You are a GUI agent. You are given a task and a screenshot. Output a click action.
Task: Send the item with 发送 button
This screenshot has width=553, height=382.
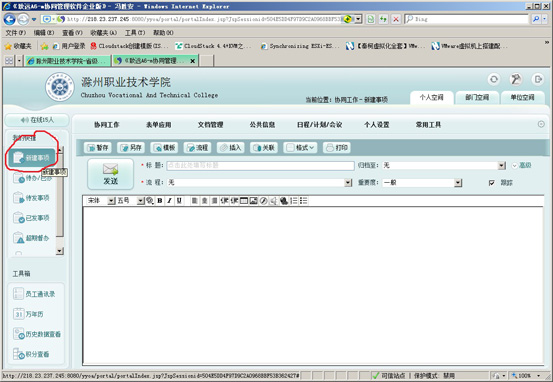point(110,174)
